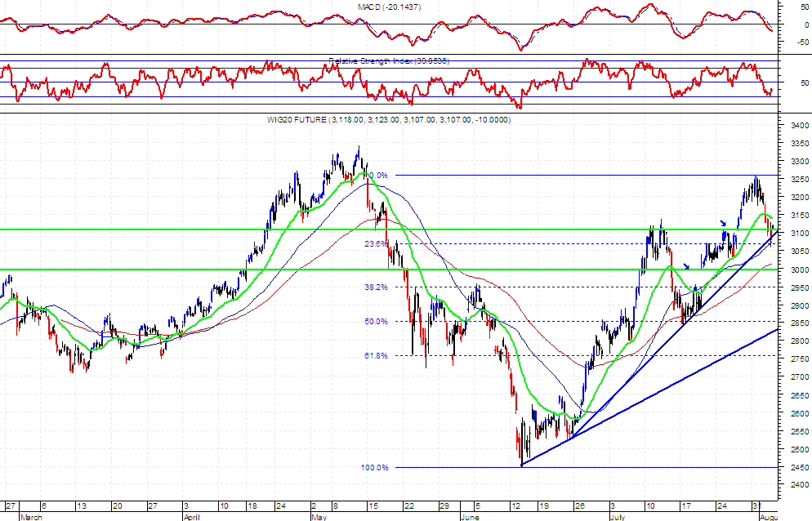Click the 2950 price axis label
This screenshot has width=812, height=521.
[800, 287]
